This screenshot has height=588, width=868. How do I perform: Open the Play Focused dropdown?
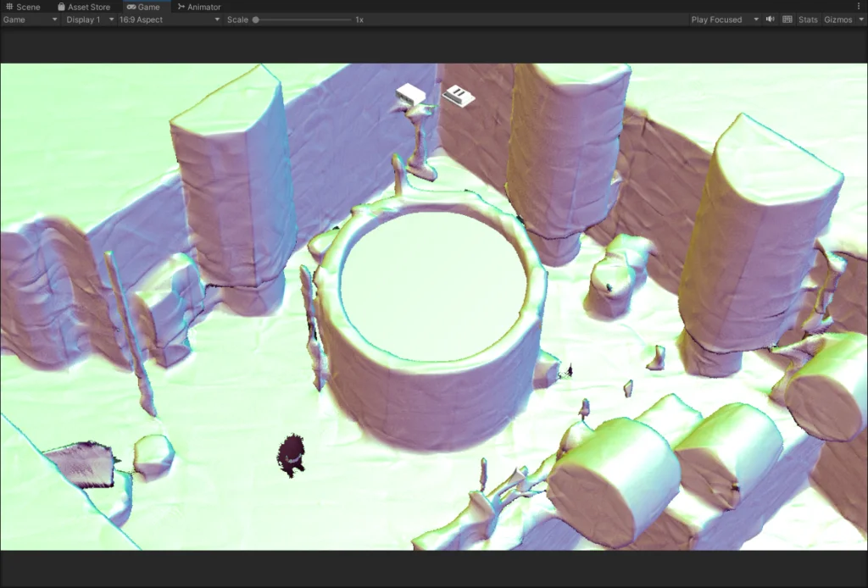(724, 19)
